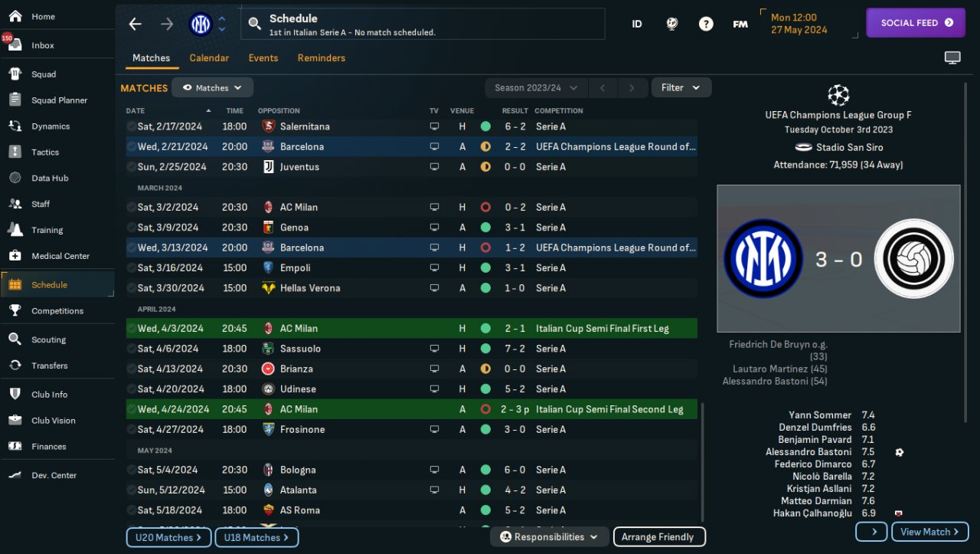
Task: Click the help question mark icon
Action: coord(706,24)
